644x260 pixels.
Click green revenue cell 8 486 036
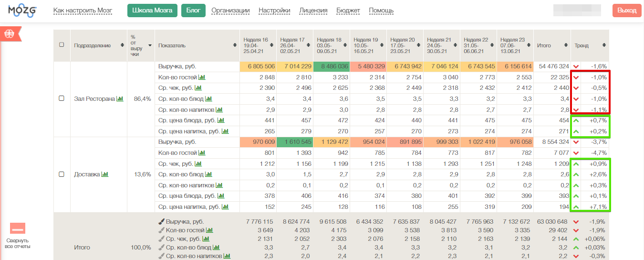click(332, 66)
